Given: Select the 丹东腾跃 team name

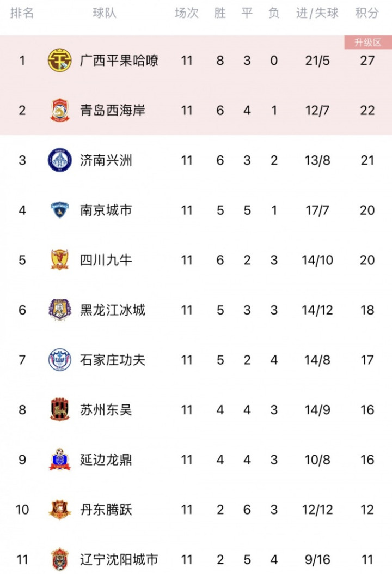Looking at the screenshot, I should pos(106,510).
